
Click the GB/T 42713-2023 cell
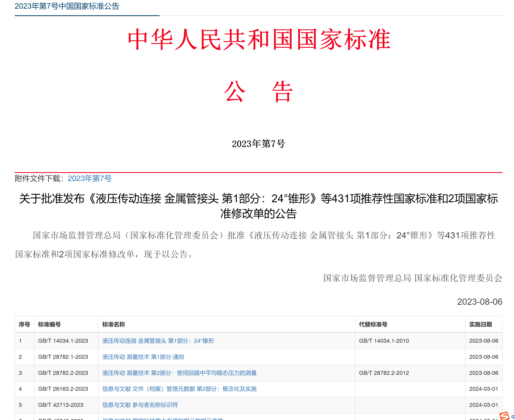60,405
